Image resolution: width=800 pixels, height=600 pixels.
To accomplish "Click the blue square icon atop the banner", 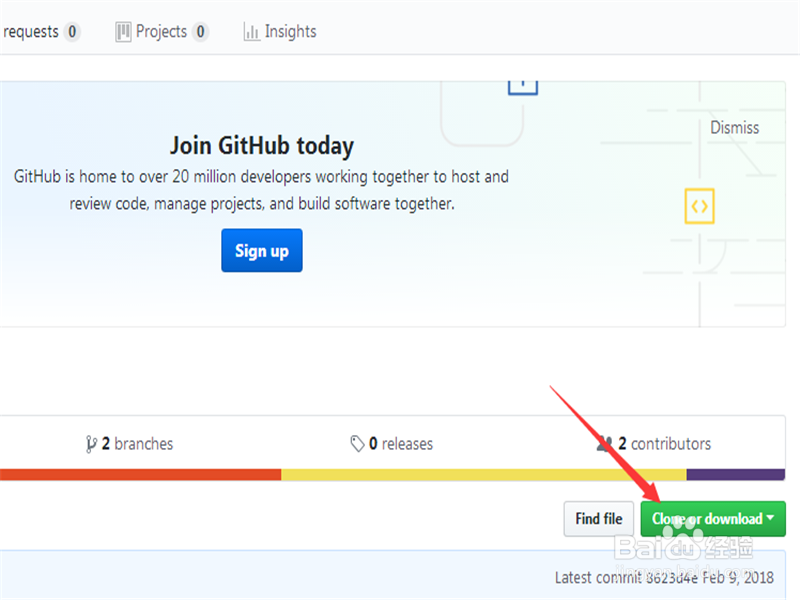I will point(523,84).
